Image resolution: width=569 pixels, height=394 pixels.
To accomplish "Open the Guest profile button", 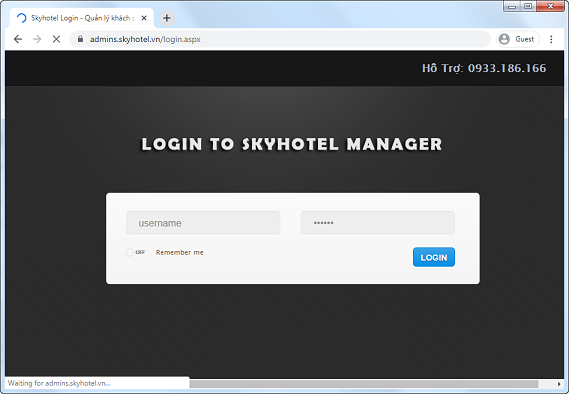I will (x=517, y=39).
